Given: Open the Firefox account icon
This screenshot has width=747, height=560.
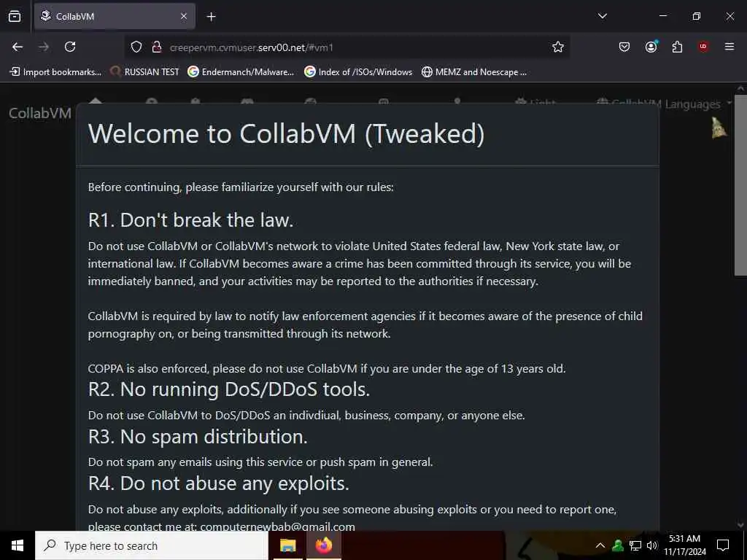Looking at the screenshot, I should pyautogui.click(x=651, y=46).
